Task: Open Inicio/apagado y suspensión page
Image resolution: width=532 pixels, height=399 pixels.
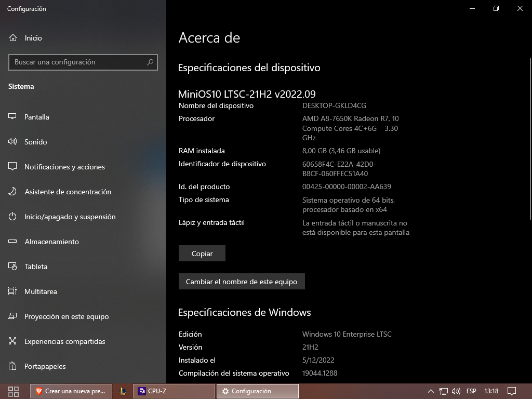Action: pyautogui.click(x=83, y=217)
